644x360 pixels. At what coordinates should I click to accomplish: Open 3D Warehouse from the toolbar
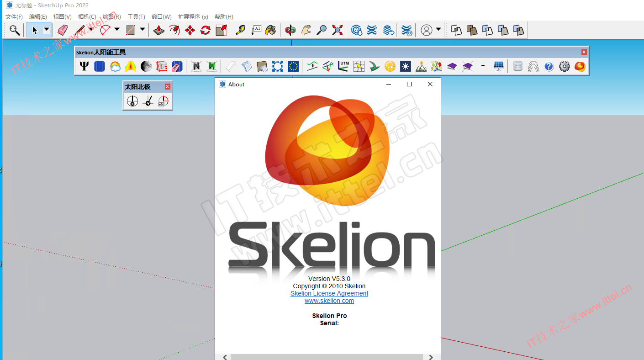pos(357,30)
